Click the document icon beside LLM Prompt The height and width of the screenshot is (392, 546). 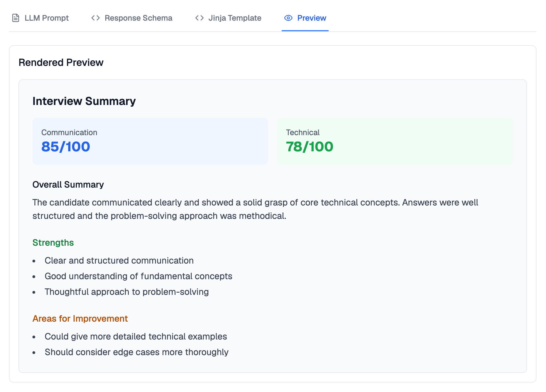[x=16, y=18]
